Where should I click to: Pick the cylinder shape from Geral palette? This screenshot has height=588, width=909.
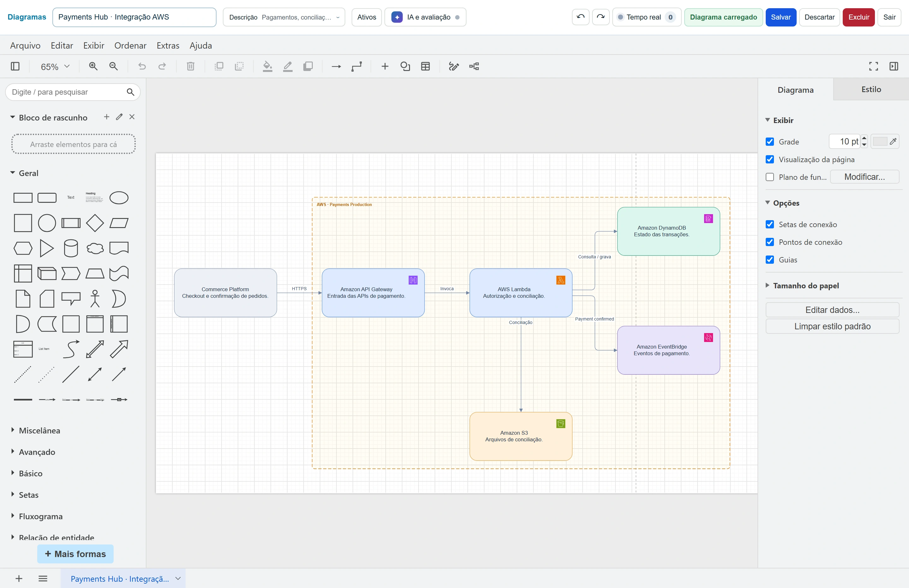71,248
